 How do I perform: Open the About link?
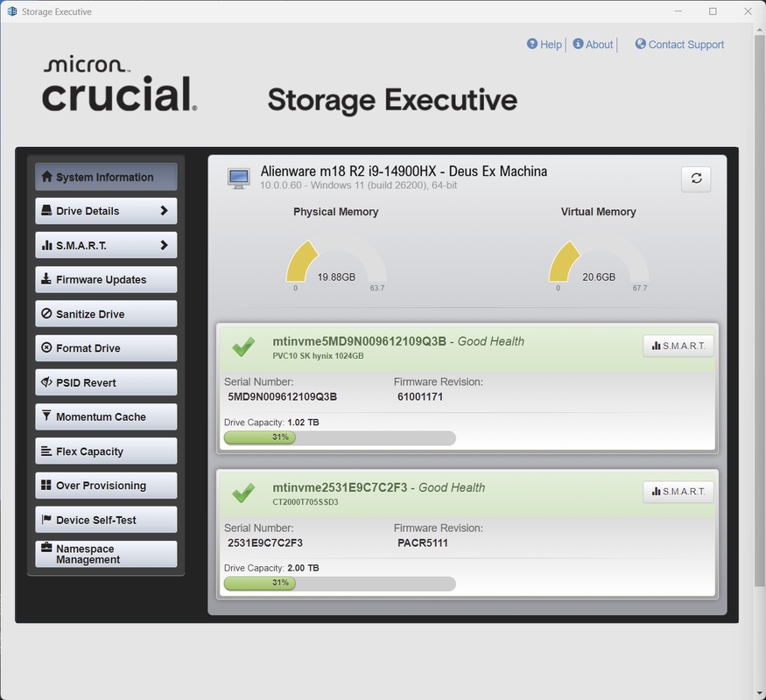[600, 45]
